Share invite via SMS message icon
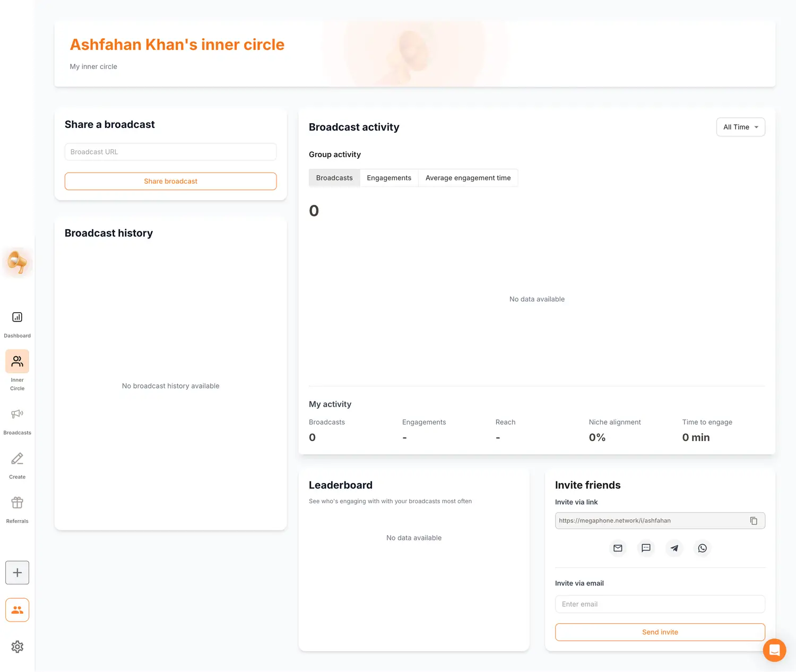796x672 pixels. pyautogui.click(x=646, y=548)
